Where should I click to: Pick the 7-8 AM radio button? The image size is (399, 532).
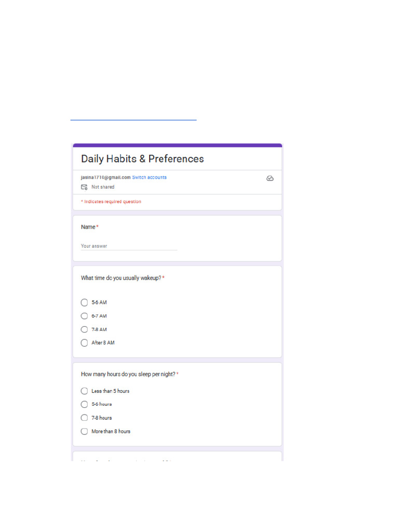[85, 329]
